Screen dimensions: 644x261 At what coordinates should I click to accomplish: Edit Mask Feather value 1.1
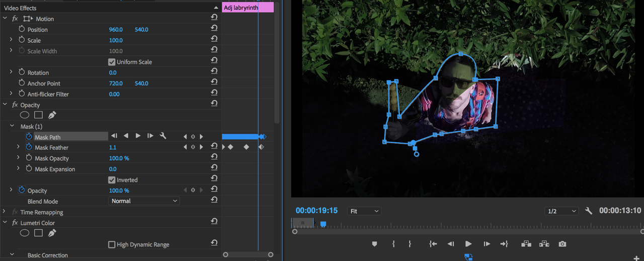113,147
